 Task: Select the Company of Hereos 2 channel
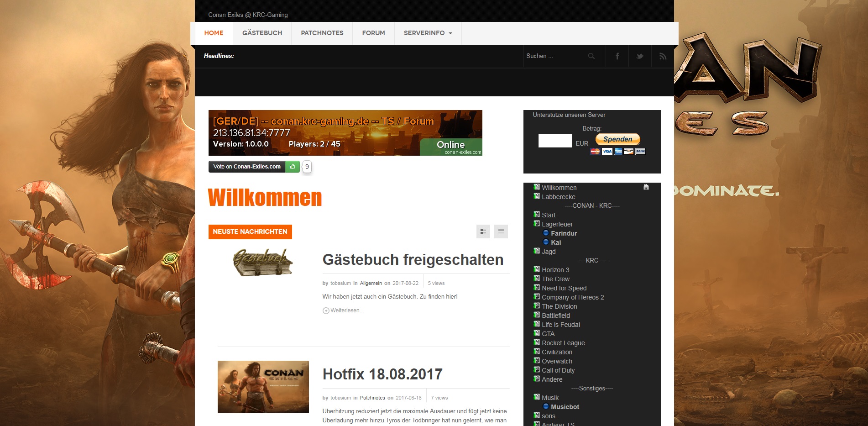tap(573, 297)
